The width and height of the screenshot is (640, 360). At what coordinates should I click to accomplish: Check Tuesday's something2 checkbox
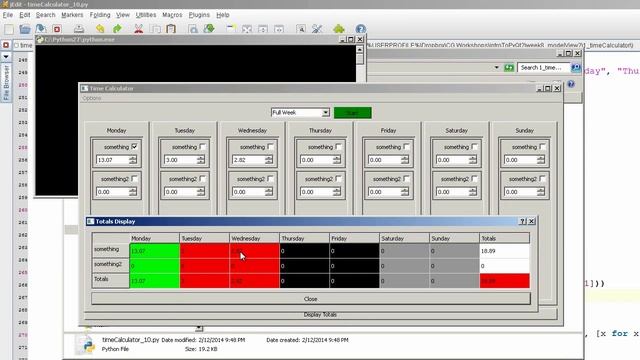(202, 179)
